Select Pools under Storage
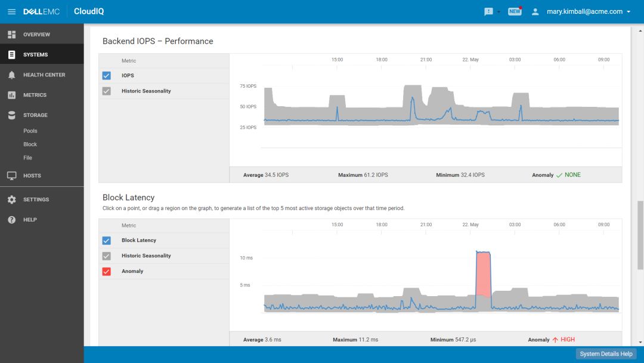Viewport: 644px width, 363px height. pos(30,131)
